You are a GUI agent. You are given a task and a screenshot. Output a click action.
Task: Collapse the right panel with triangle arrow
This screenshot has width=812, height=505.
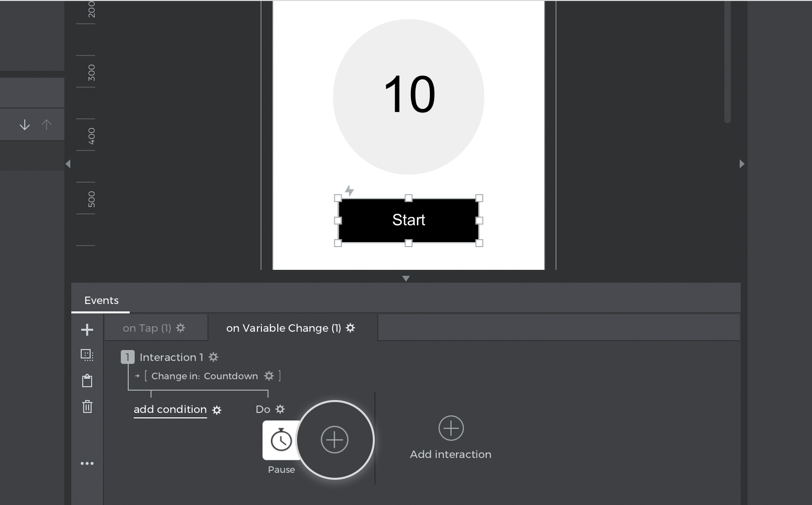(x=742, y=164)
